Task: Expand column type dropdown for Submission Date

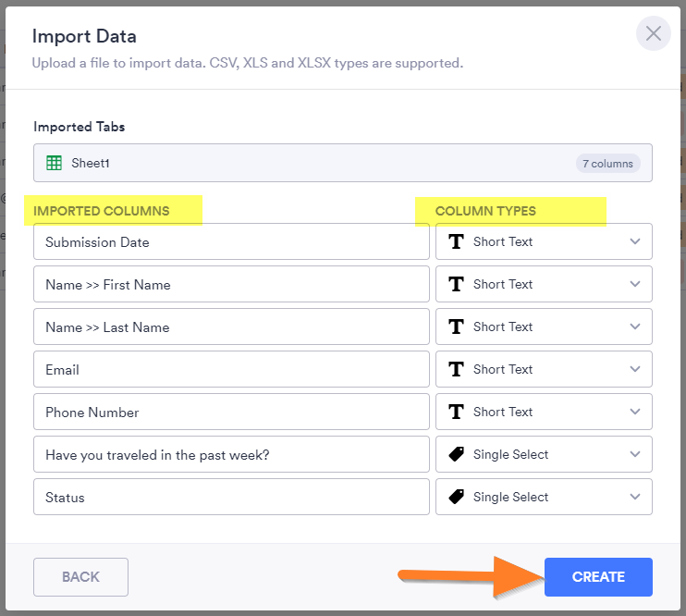Action: [x=634, y=241]
